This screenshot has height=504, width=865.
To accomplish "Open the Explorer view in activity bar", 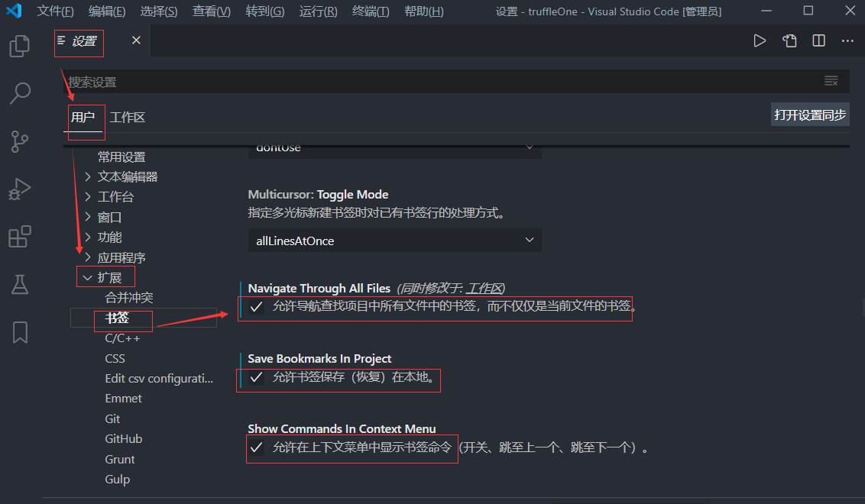I will [20, 47].
